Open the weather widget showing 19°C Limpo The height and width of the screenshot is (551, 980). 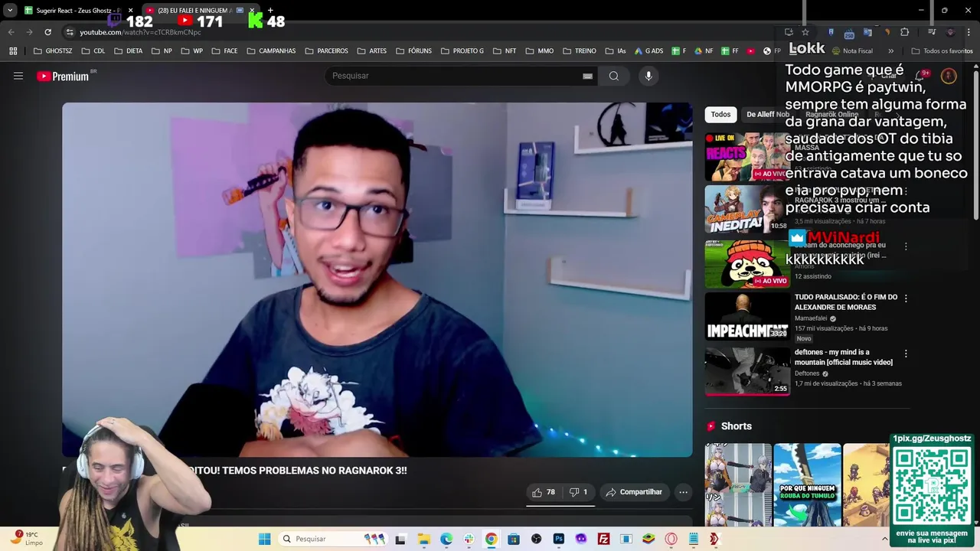pyautogui.click(x=28, y=539)
